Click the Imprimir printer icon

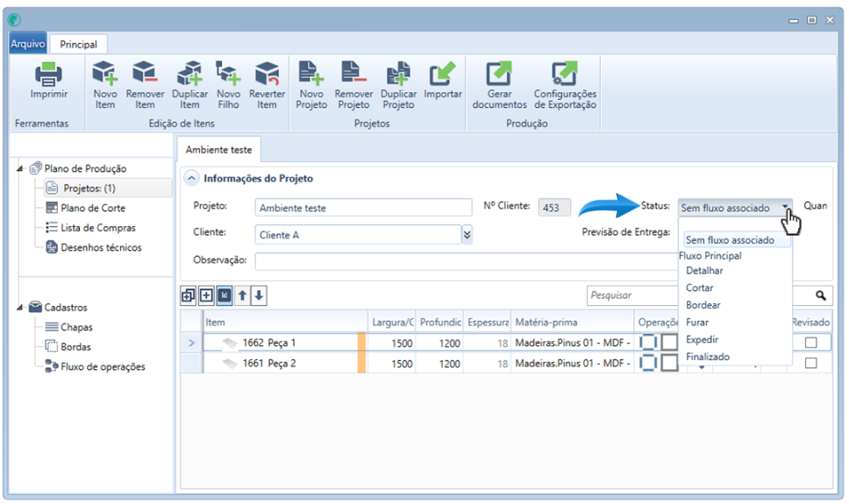48,75
